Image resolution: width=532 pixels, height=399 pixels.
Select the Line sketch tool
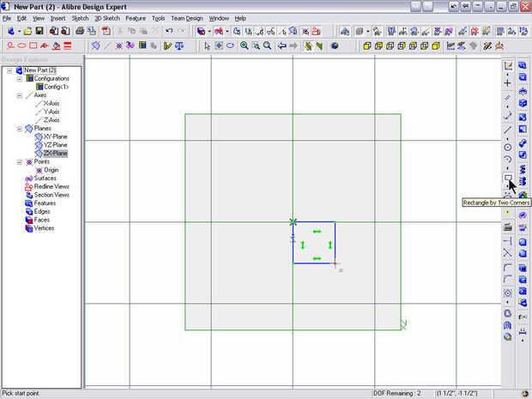click(x=508, y=130)
